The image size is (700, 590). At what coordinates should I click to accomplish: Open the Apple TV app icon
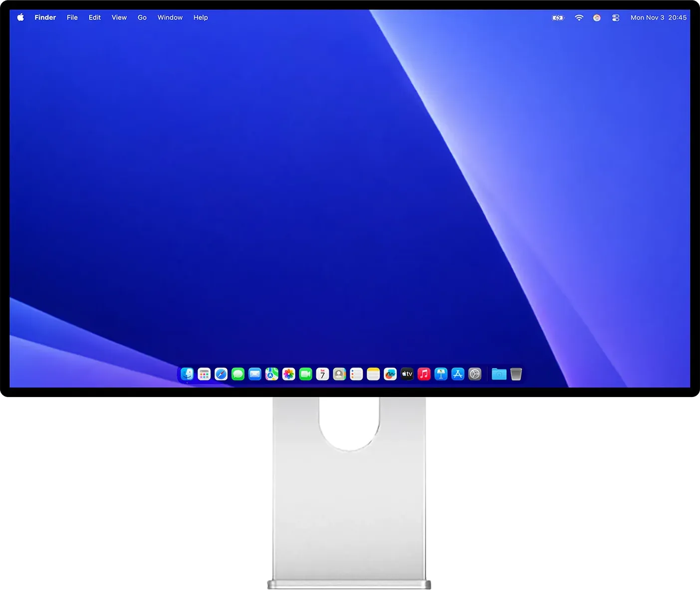coord(407,374)
